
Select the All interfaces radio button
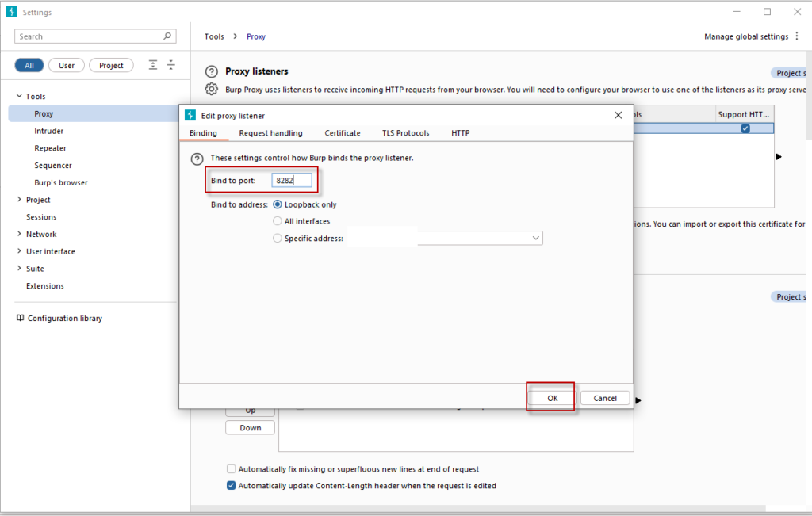(278, 221)
